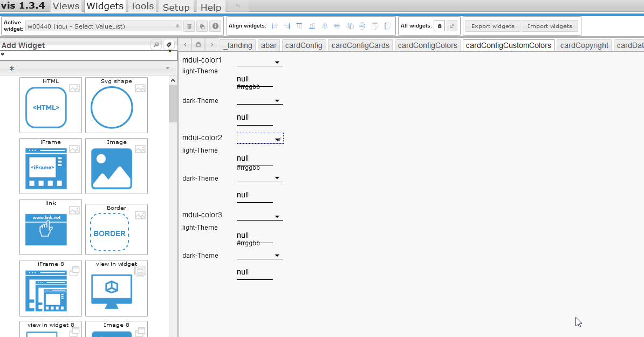This screenshot has height=337, width=644.
Task: Align widgets to the top edge
Action: click(x=299, y=26)
